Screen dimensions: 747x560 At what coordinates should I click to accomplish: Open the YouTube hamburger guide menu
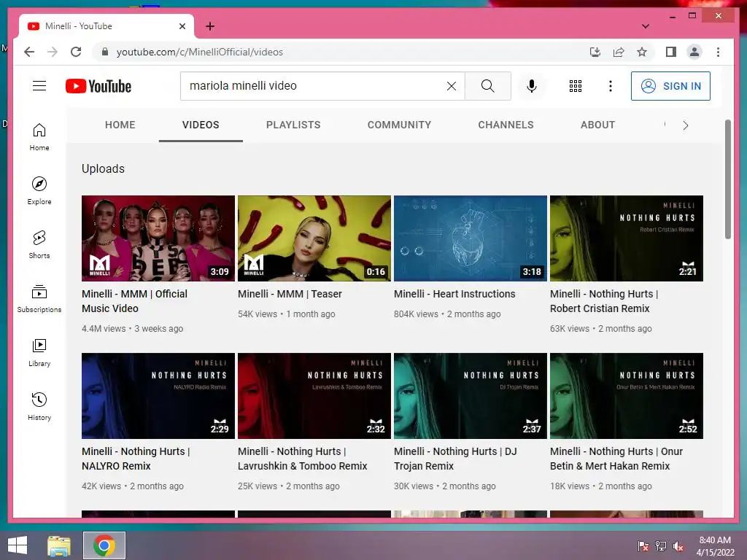(x=39, y=86)
